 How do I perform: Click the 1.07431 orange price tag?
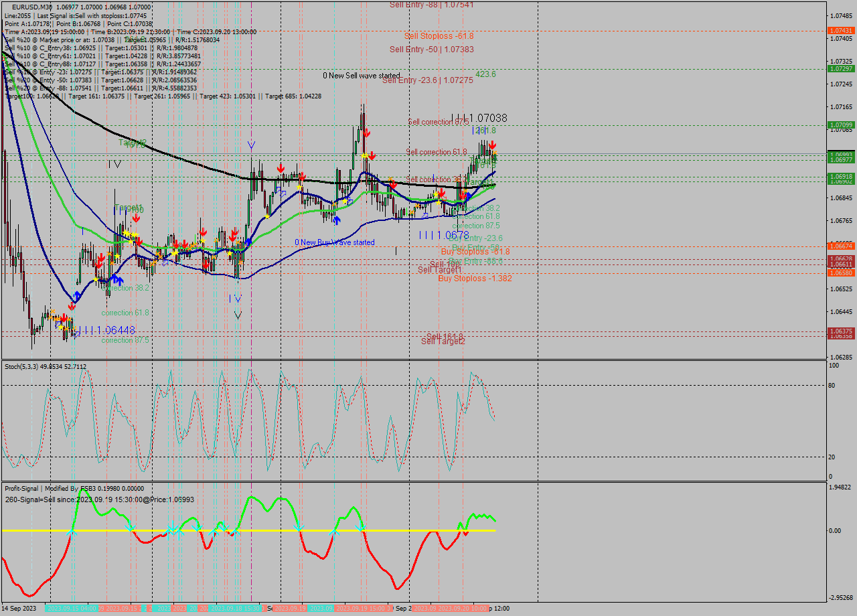841,31
